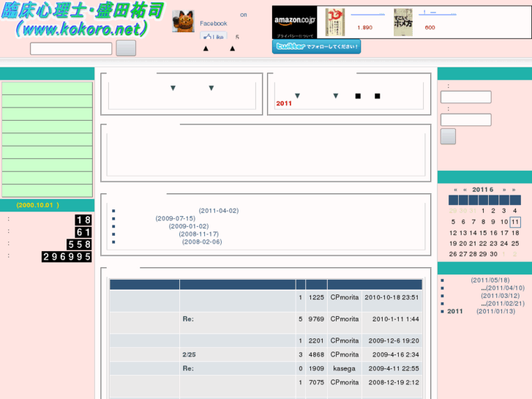532x399 pixels.
Task: Select day 8 in the June calendar
Action: (x=483, y=222)
